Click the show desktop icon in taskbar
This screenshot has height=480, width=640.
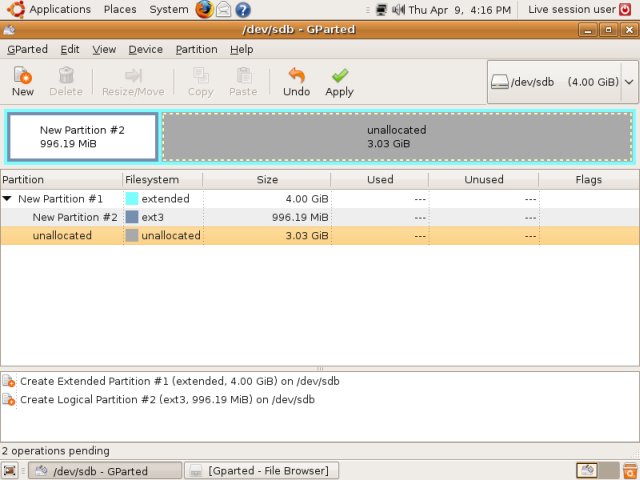pos(10,471)
